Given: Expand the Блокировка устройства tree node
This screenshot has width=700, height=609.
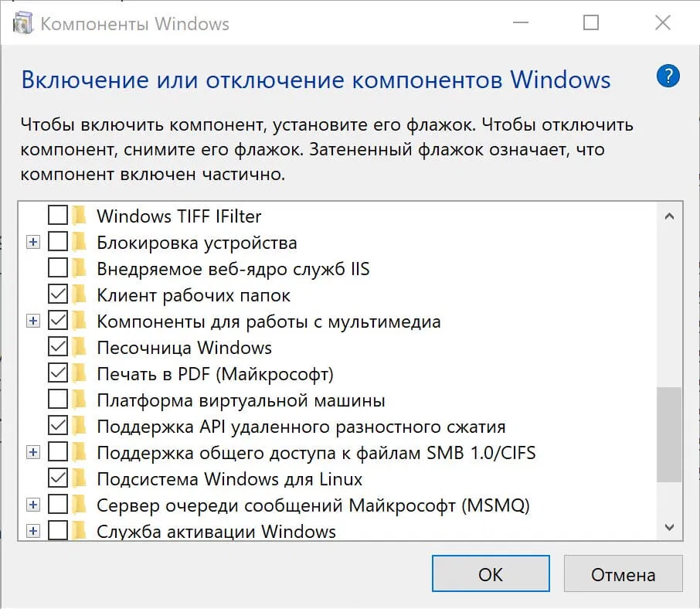Looking at the screenshot, I should 32,242.
